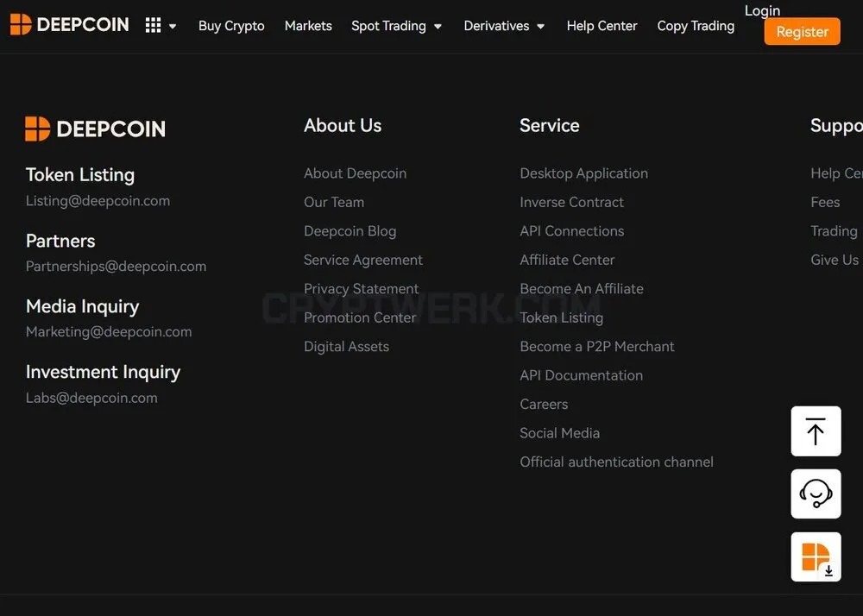Expand the Derivatives dropdown menu

pyautogui.click(x=504, y=26)
